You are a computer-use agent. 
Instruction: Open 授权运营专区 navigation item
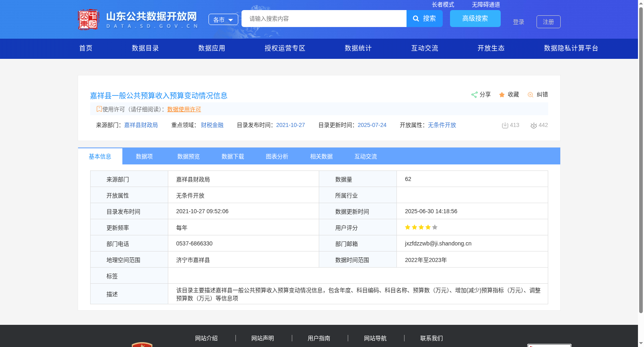click(285, 48)
